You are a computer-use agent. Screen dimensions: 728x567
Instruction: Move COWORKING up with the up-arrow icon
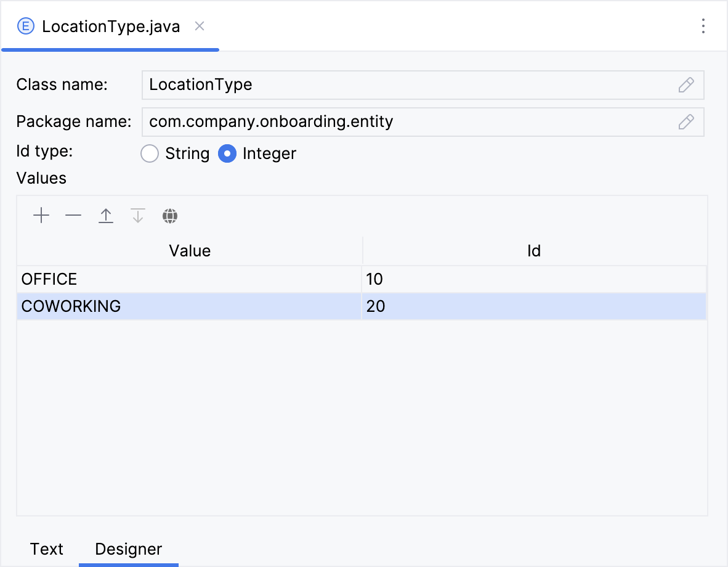(105, 216)
